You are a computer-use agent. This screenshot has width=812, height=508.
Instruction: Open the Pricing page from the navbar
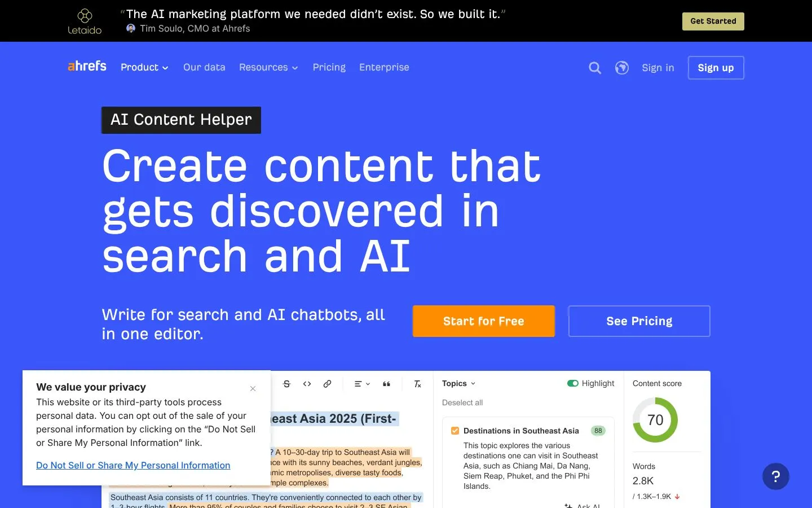(329, 67)
